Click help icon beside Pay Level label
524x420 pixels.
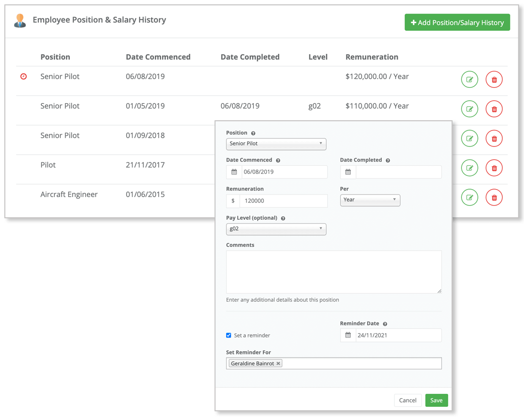point(283,219)
